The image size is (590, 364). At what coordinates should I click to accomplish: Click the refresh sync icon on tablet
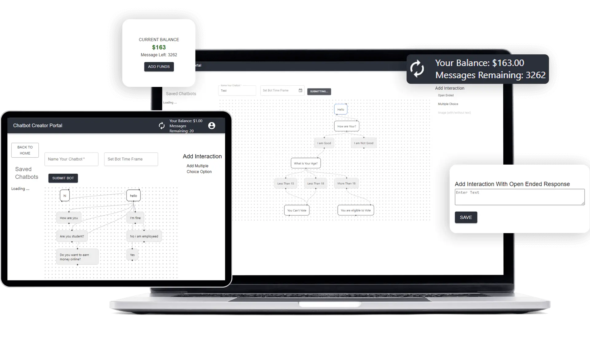162,125
